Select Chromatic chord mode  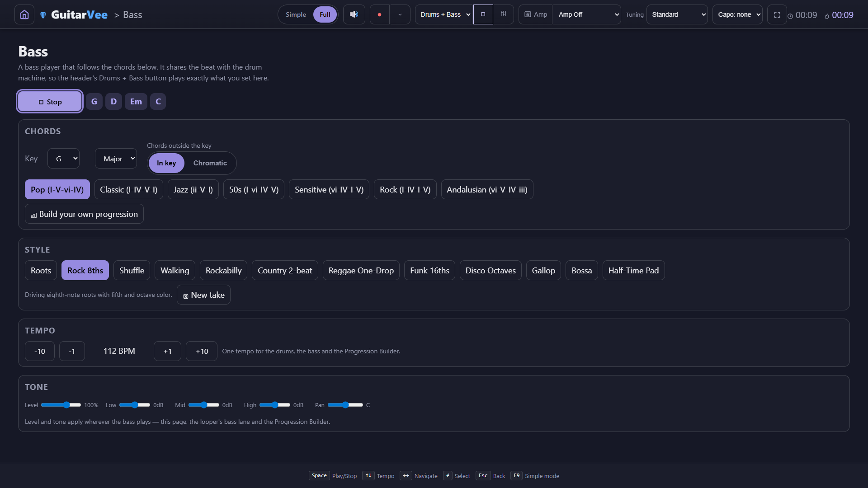point(210,163)
